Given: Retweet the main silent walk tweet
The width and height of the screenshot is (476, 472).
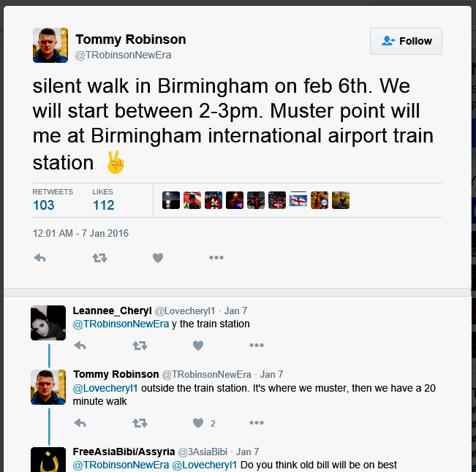Looking at the screenshot, I should (99, 258).
